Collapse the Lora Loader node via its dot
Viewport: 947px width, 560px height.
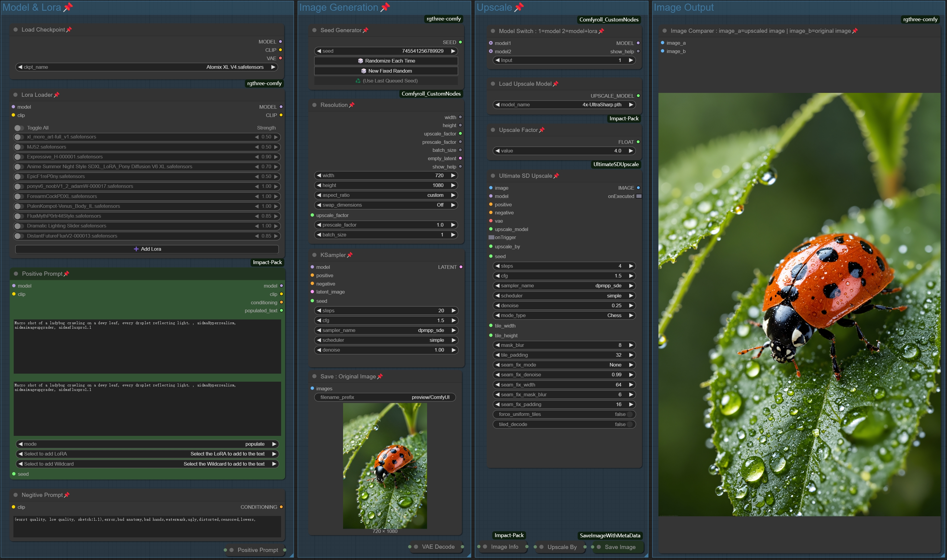coord(15,95)
